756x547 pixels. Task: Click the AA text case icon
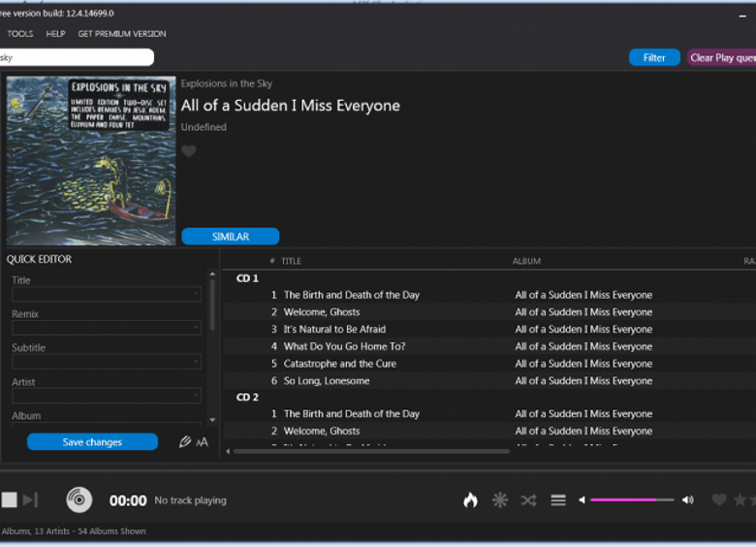(x=202, y=442)
